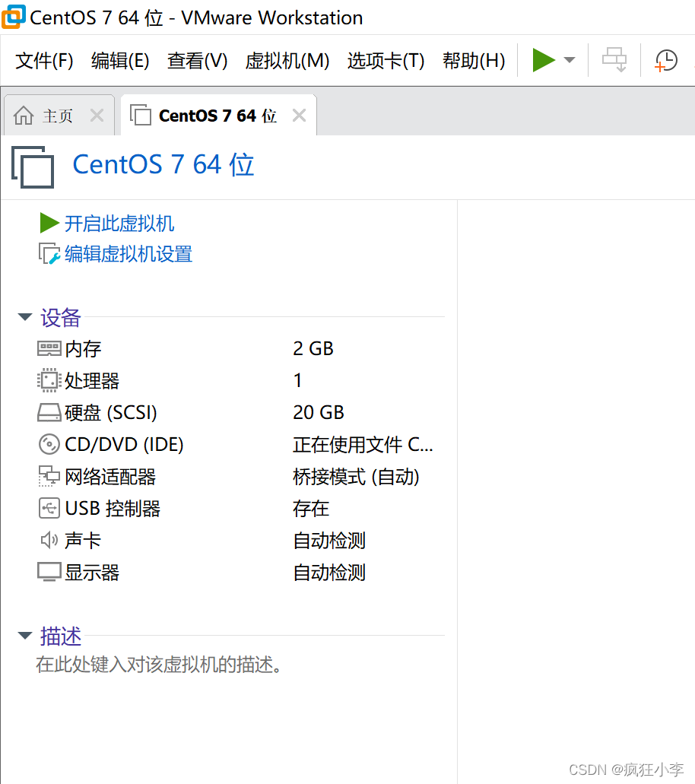The image size is (695, 784).
Task: Open the power options dropdown arrow
Action: click(569, 61)
